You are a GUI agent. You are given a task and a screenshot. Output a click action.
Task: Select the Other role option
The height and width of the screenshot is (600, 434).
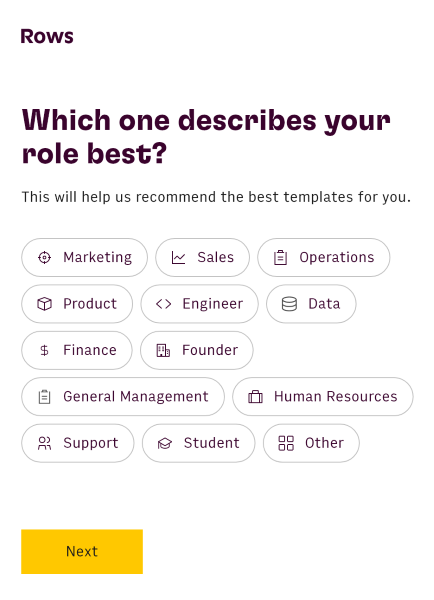click(x=311, y=443)
